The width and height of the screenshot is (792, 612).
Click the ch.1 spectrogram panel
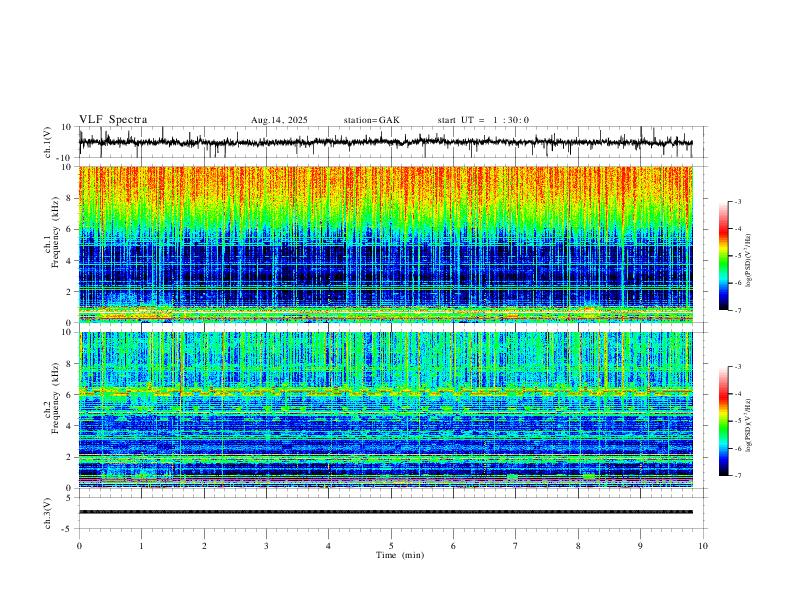point(385,244)
